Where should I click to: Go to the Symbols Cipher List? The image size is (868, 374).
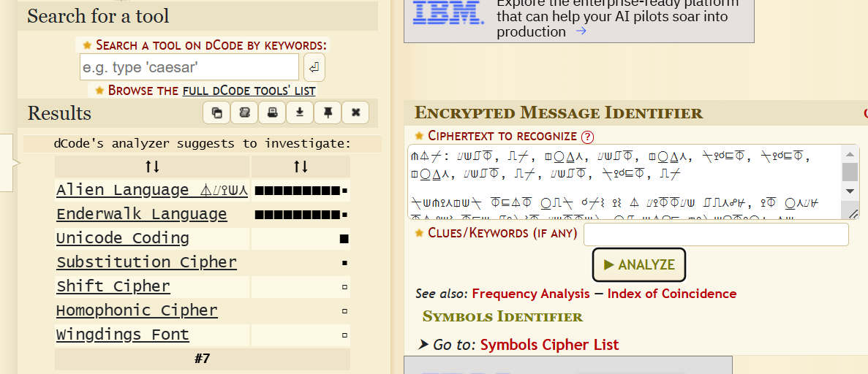pyautogui.click(x=549, y=345)
